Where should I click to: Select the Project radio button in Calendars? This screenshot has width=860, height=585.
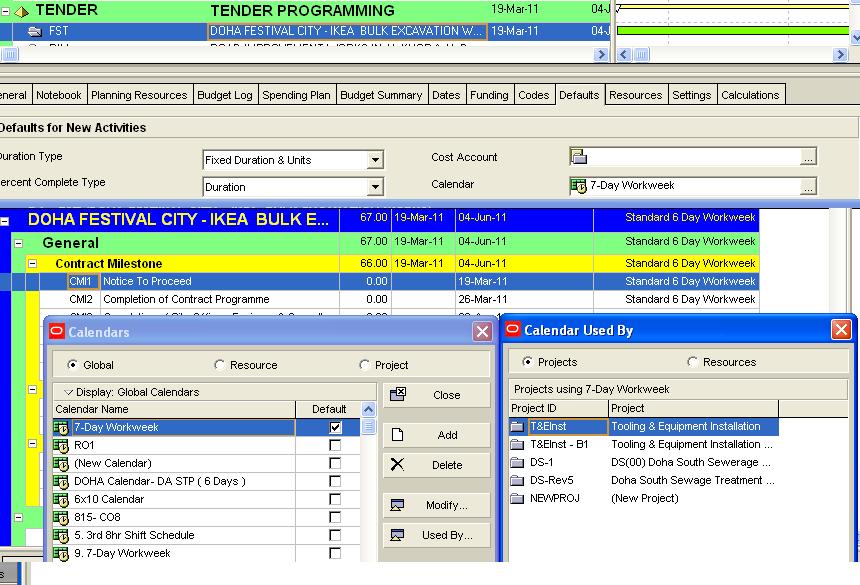[x=364, y=365]
